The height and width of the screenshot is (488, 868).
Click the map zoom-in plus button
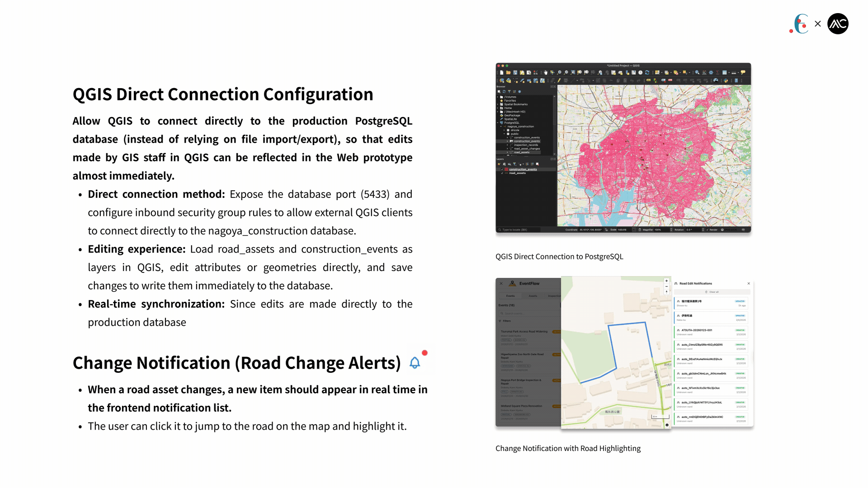pos(666,281)
